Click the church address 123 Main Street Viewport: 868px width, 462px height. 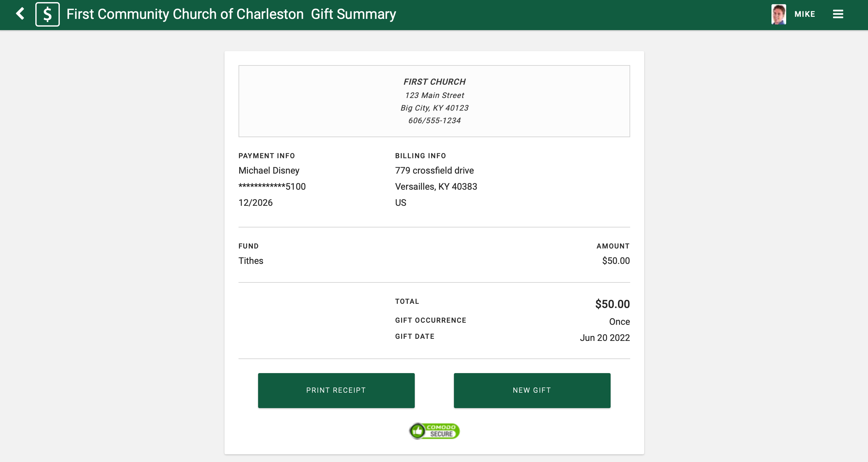click(x=434, y=96)
